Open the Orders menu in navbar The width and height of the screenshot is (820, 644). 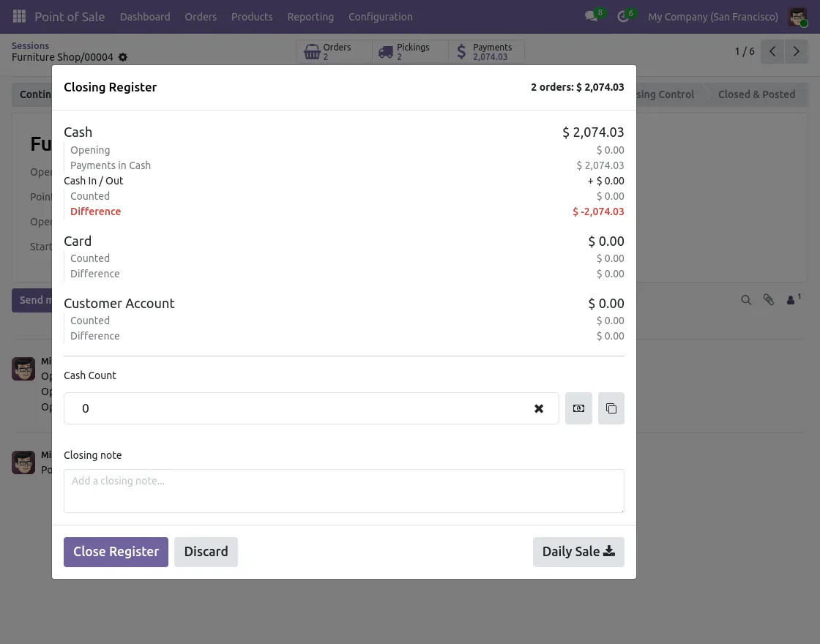[x=201, y=17]
